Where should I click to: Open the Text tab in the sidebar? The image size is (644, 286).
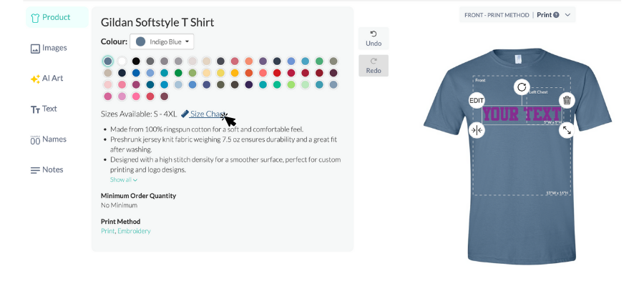click(x=44, y=109)
